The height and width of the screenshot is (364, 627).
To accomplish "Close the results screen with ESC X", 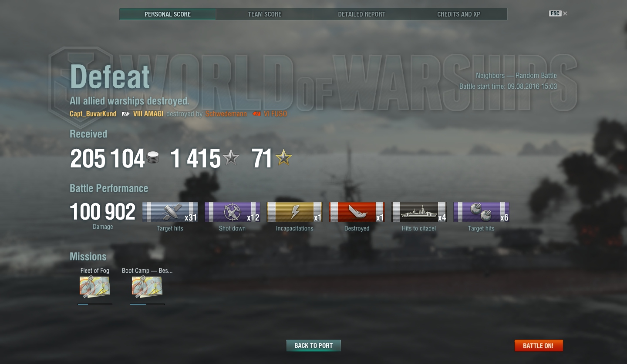I will point(558,13).
